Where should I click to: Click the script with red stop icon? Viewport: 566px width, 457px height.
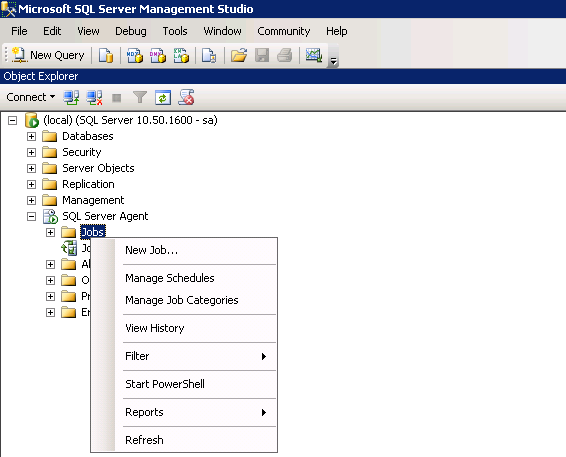coord(186,97)
